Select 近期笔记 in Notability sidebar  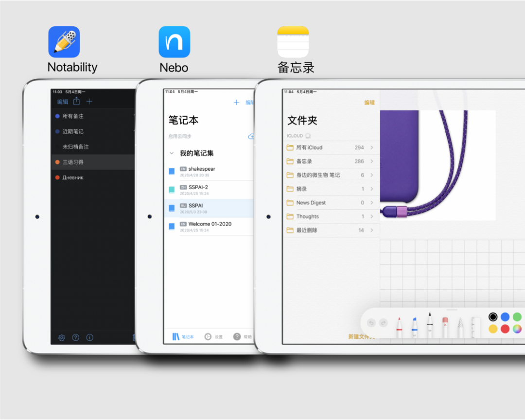pos(93,131)
